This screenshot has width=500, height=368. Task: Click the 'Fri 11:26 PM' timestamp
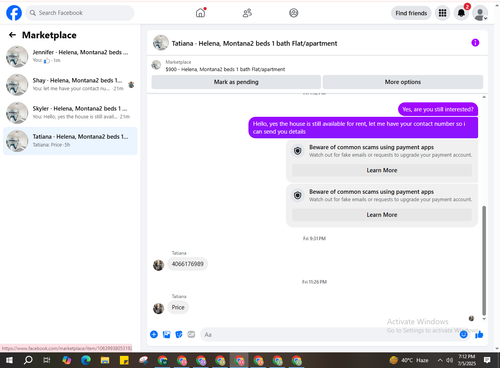tap(314, 282)
